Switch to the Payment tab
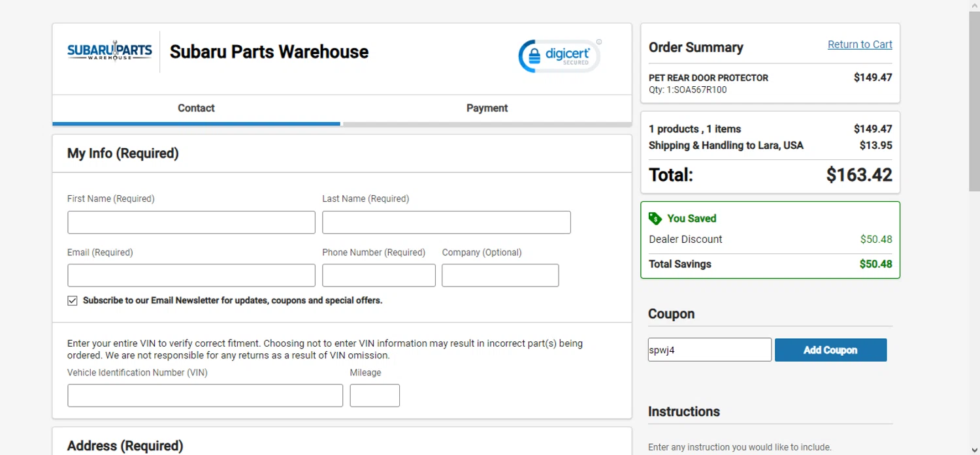The image size is (980, 455). tap(487, 108)
